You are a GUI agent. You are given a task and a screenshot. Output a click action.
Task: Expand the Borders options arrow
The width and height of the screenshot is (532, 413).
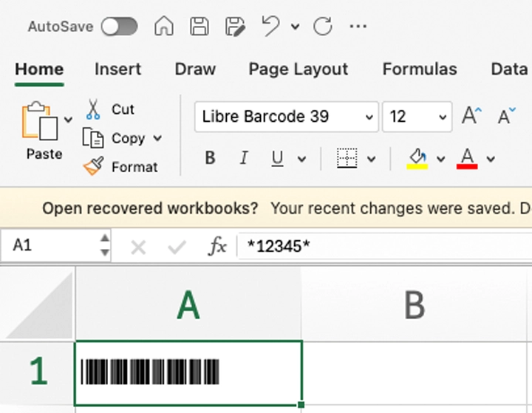[x=371, y=159]
